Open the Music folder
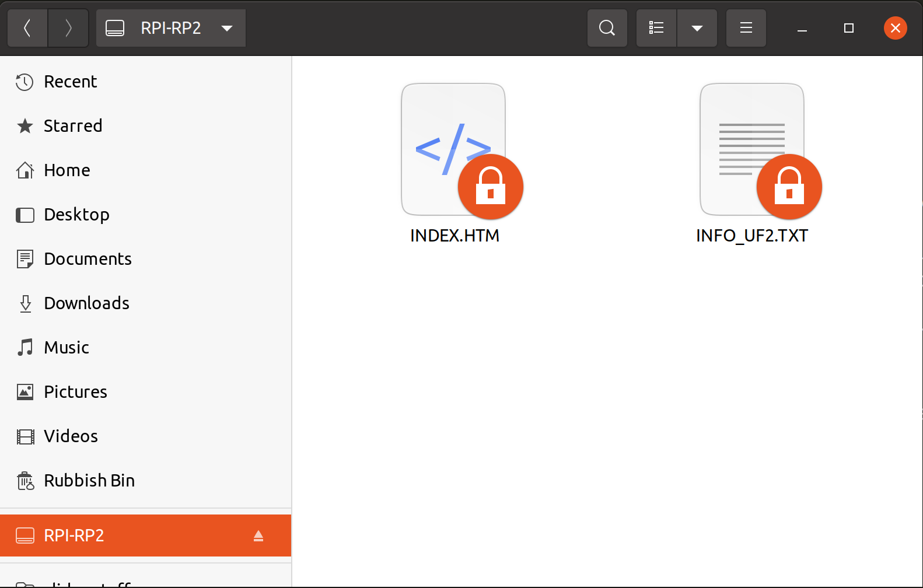Viewport: 923px width, 588px height. [x=67, y=348]
